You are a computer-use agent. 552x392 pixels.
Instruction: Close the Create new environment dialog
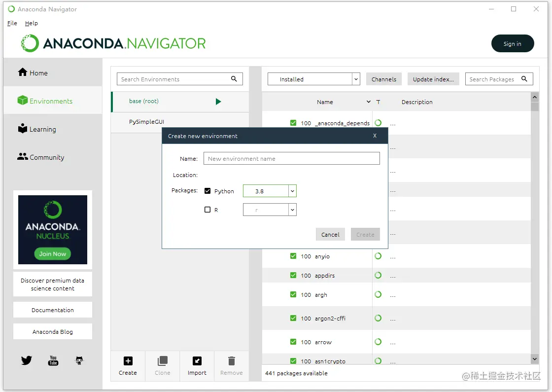point(375,136)
